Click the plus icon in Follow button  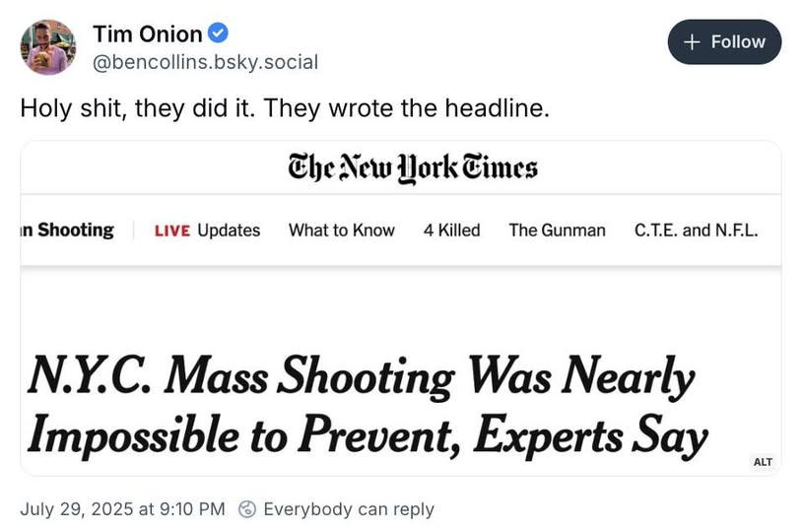[x=692, y=42]
